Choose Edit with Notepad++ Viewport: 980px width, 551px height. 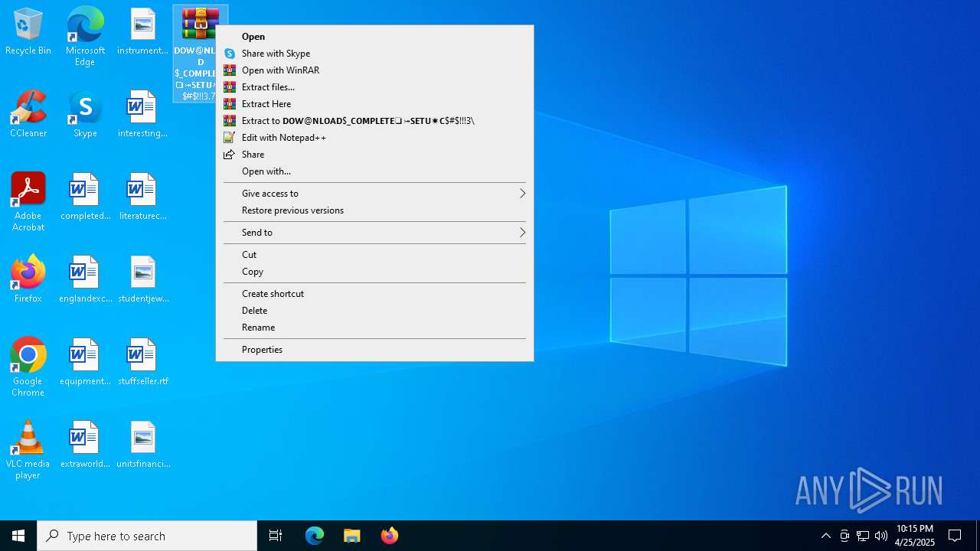pos(374,138)
